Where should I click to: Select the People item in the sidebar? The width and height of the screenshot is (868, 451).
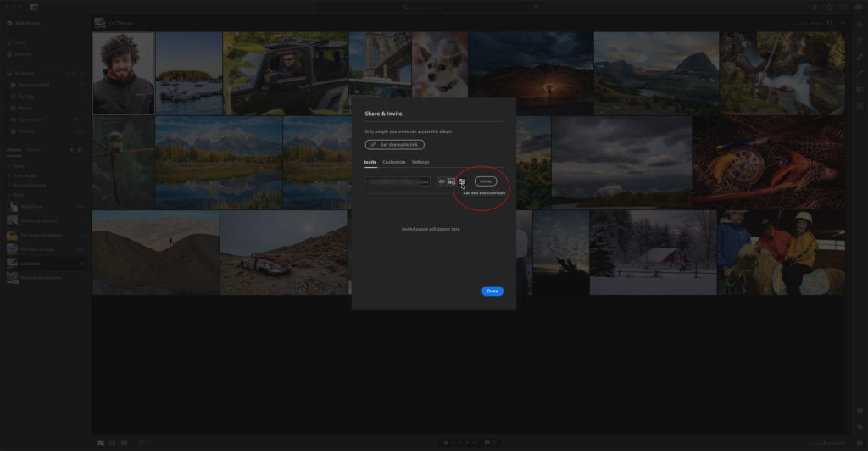22,108
